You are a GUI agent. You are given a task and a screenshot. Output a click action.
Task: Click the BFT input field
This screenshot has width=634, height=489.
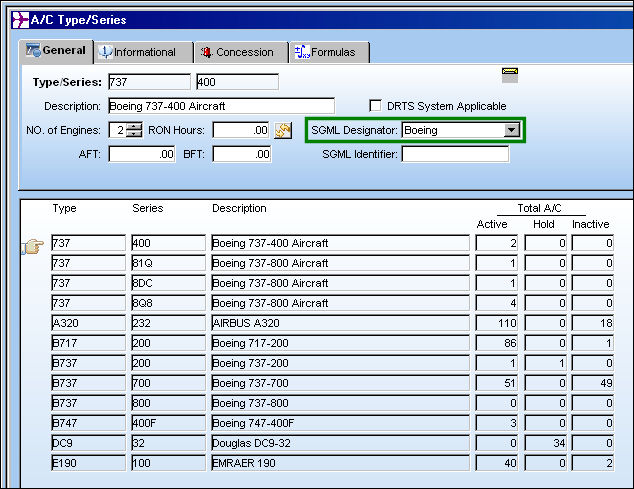pos(242,154)
